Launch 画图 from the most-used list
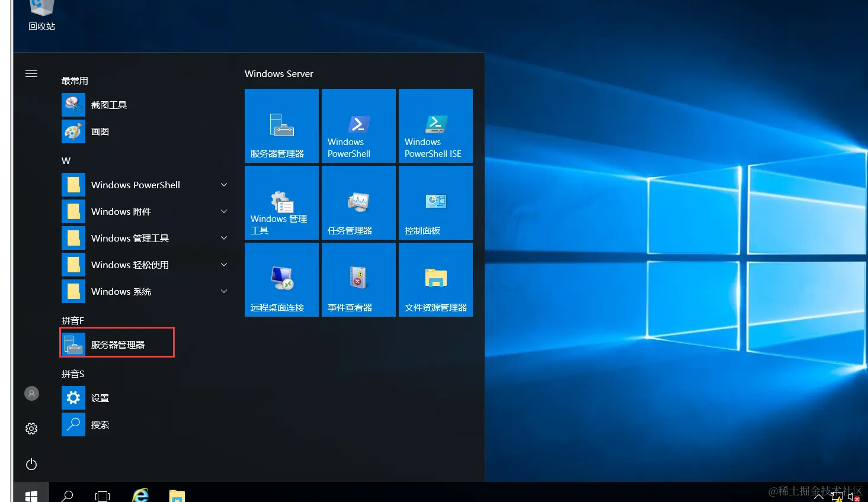 tap(145, 131)
